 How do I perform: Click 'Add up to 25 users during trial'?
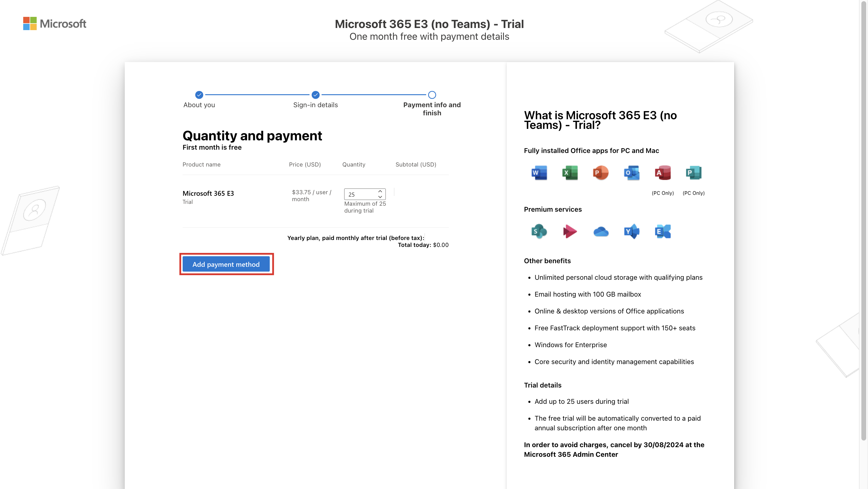(x=582, y=401)
